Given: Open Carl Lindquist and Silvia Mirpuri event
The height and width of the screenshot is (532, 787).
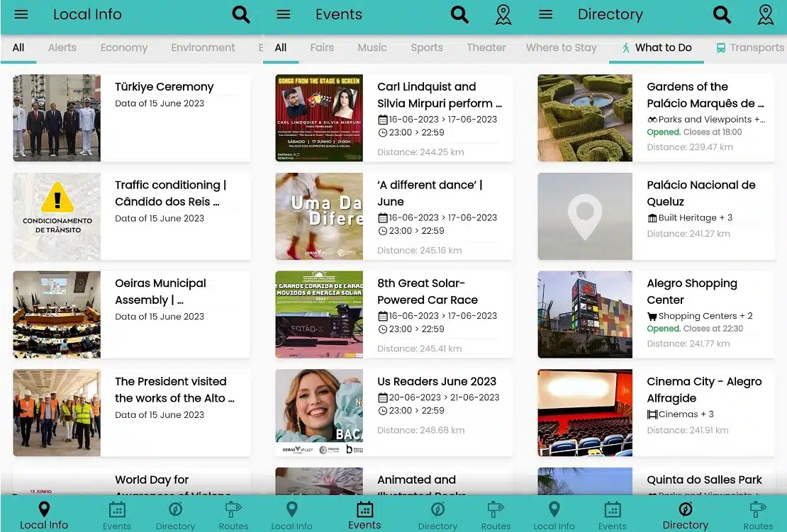Looking at the screenshot, I should click(394, 118).
